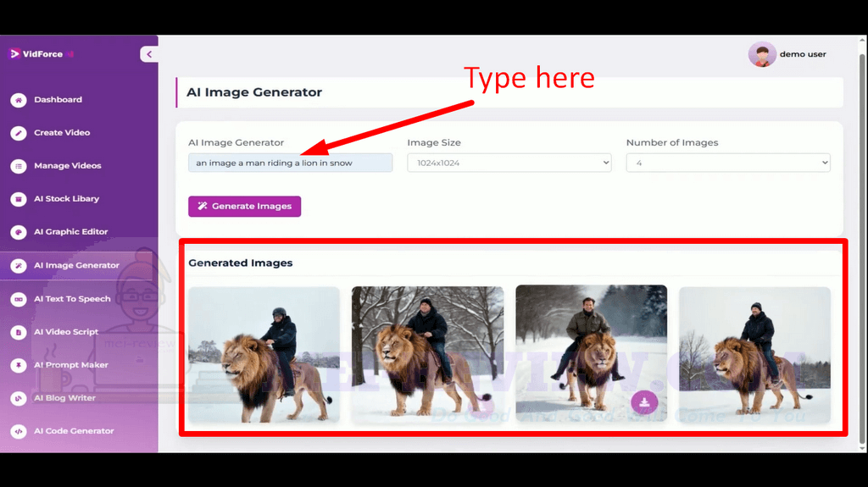
Task: Select AI Image Generator menu entry
Action: click(79, 266)
